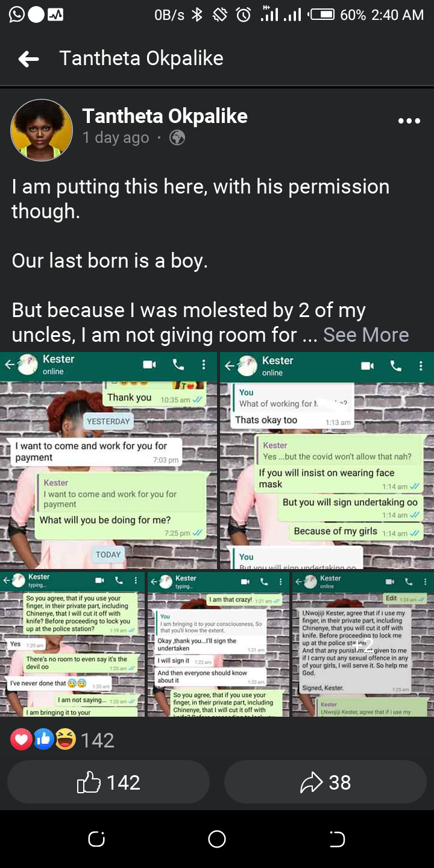Open the three-dot post options menu
The image size is (434, 868).
tap(409, 121)
